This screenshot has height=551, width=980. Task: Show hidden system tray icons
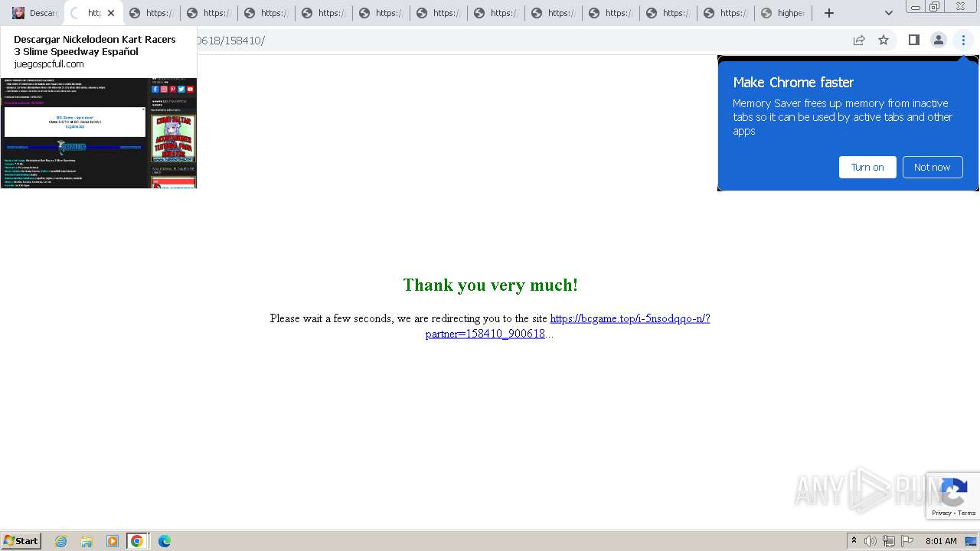coord(854,541)
